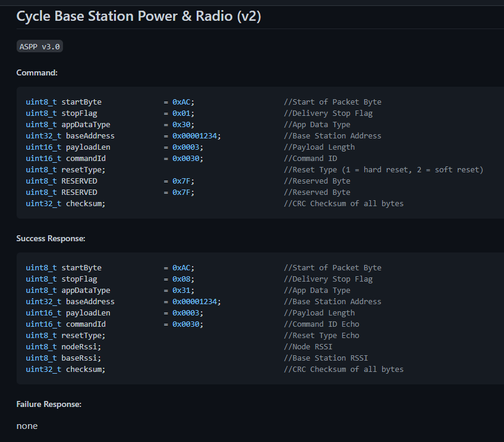Image resolution: width=504 pixels, height=442 pixels.
Task: Click '0x0030' commandId value in Success Response
Action: tap(186, 324)
